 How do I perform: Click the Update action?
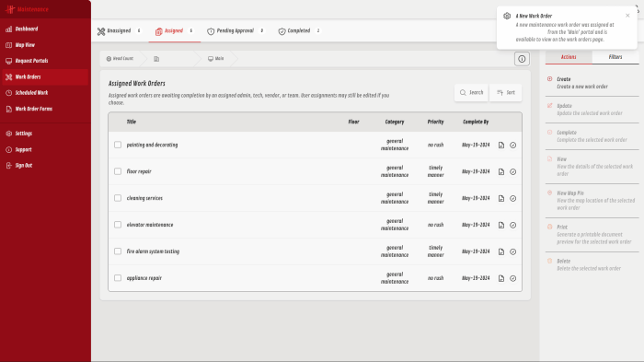pyautogui.click(x=592, y=110)
